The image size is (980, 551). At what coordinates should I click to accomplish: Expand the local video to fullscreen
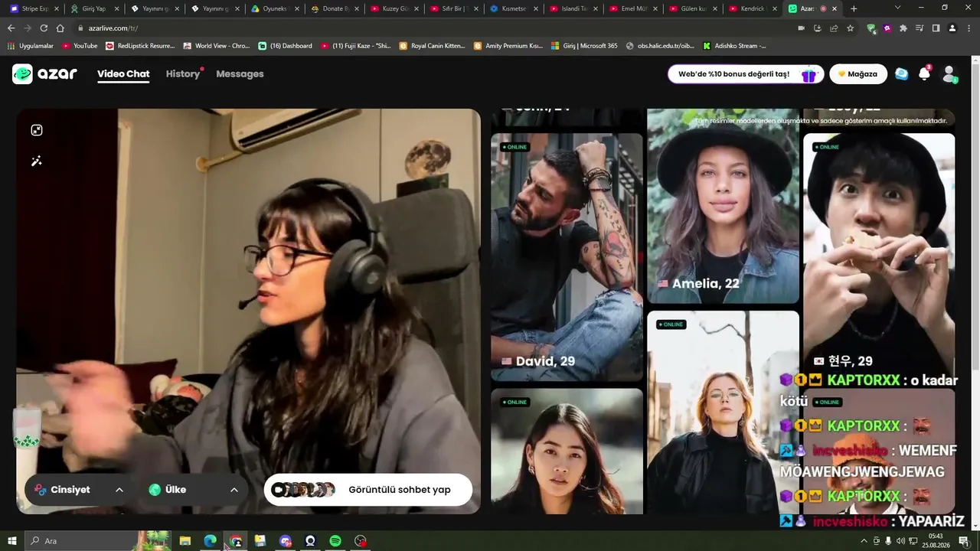[37, 130]
